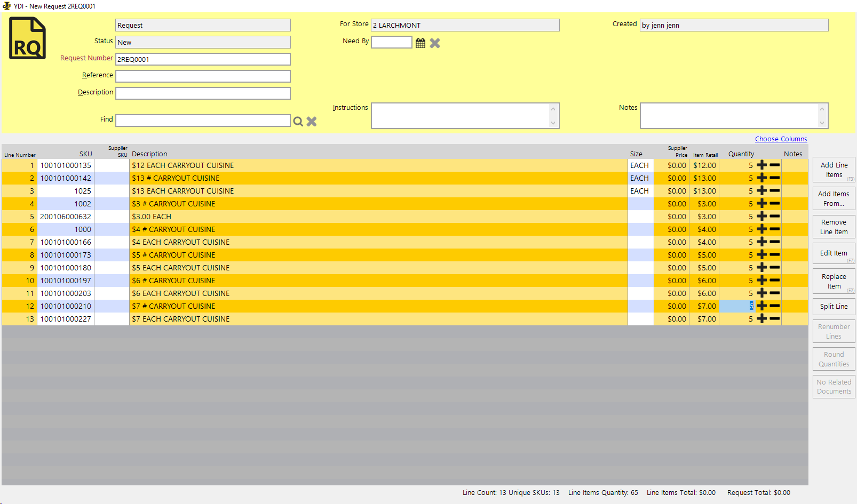Select the highlighted quantity cell in line 12
Viewport: 857px width, 504px height.
737,306
